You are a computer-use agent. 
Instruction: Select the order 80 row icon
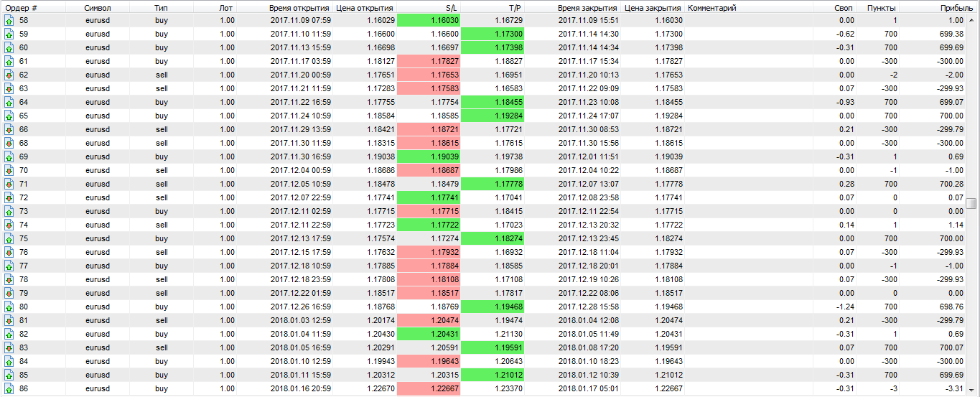click(9, 307)
